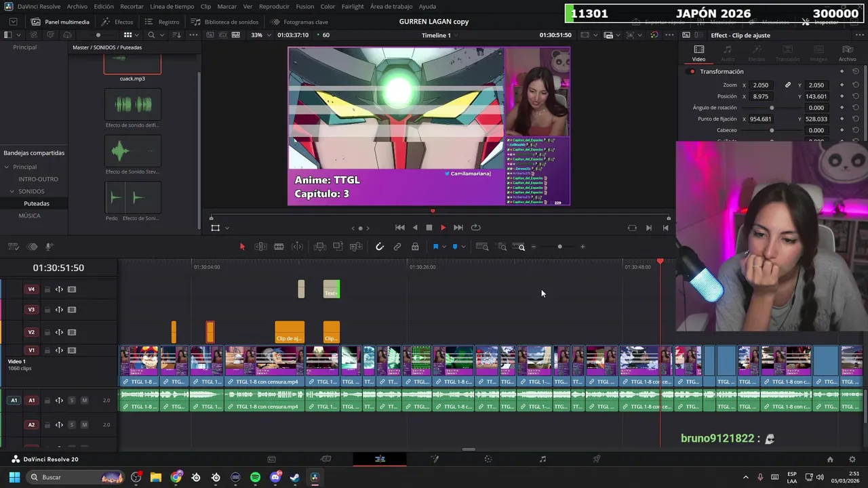Mute audio track A1
The height and width of the screenshot is (488, 868).
tap(84, 401)
